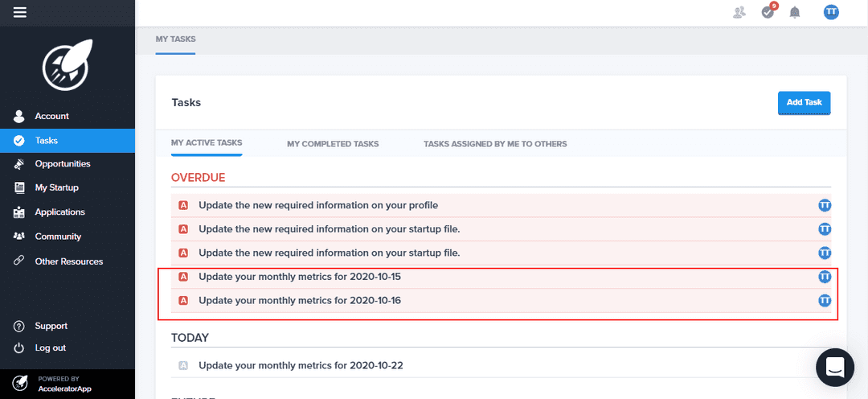Screen dimensions: 868x399
Task: Click assignee avatar on 2020-10-16 metrics task
Action: click(824, 301)
